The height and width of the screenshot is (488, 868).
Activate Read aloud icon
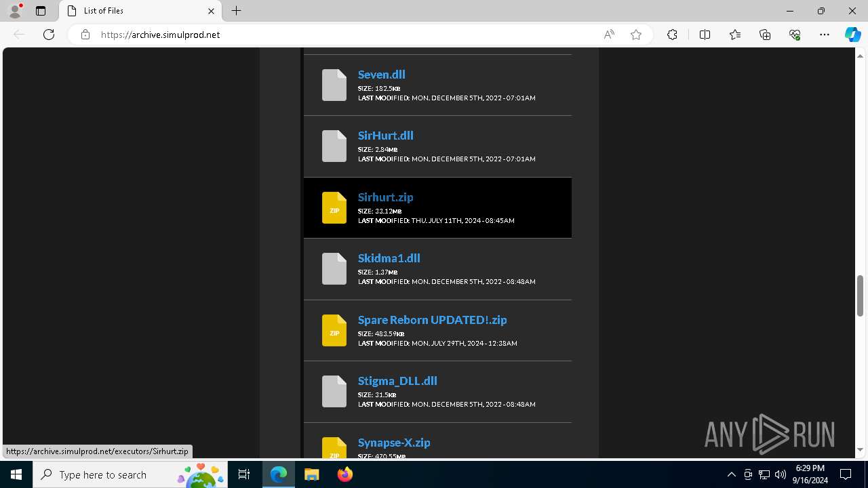click(x=609, y=35)
